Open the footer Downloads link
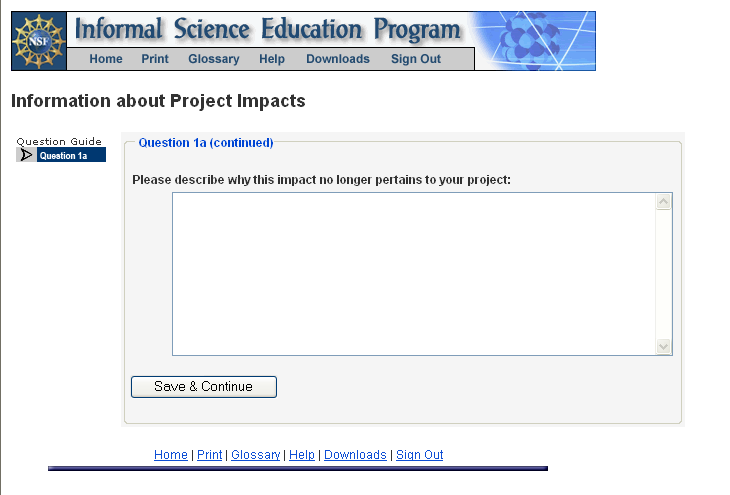Viewport: 730px width, 495px height. [355, 455]
